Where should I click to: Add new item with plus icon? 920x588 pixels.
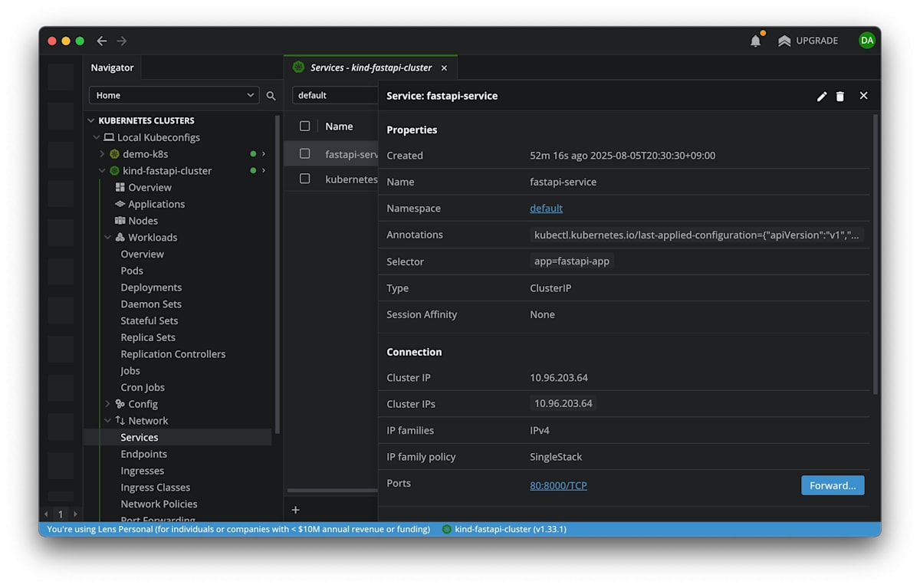point(296,510)
